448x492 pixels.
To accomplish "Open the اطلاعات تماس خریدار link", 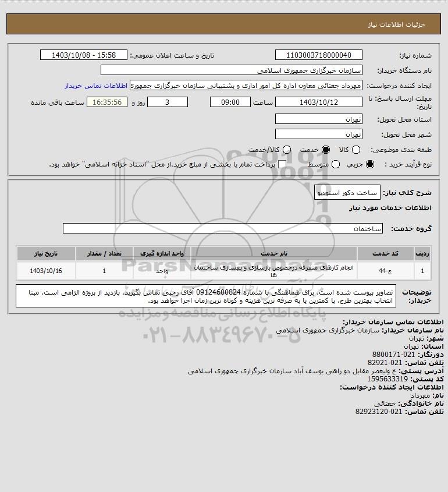I will (96, 86).
